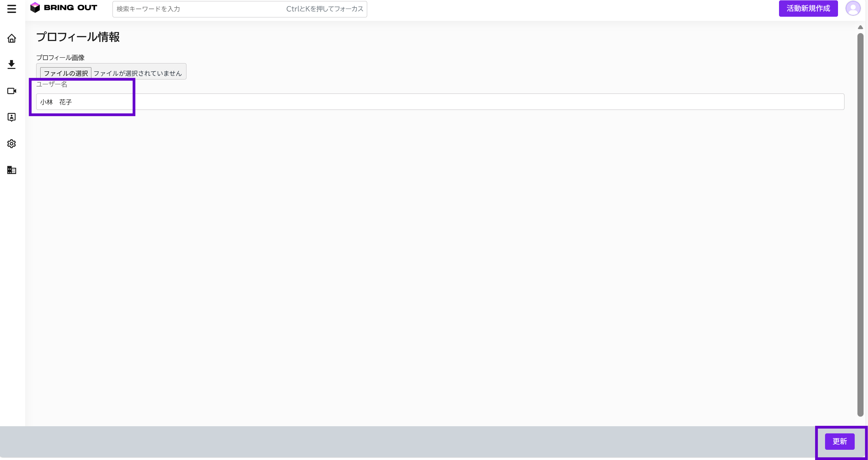The height and width of the screenshot is (460, 868).
Task: Click the scrollbar up arrow
Action: (860, 27)
